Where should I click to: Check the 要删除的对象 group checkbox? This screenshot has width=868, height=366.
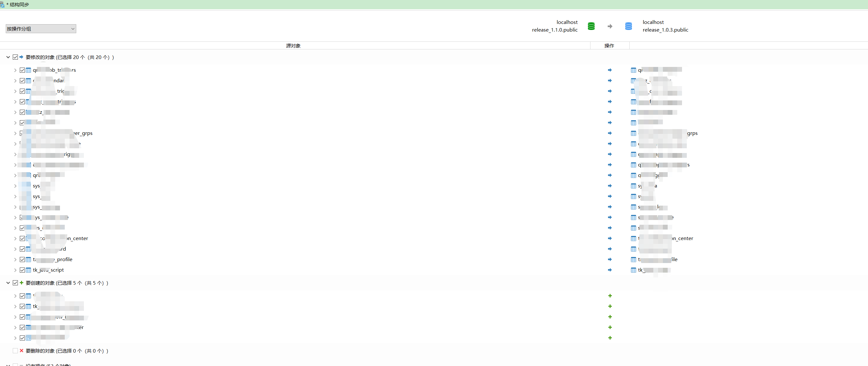pos(15,350)
